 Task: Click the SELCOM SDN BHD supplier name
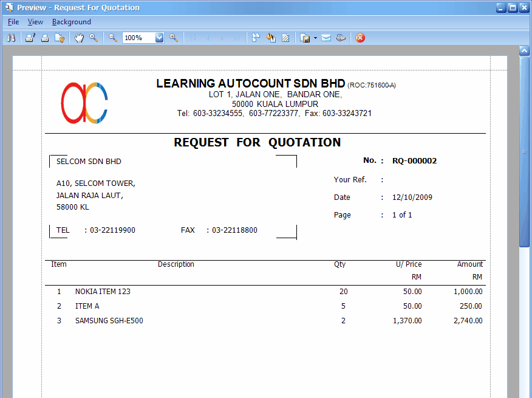click(x=89, y=161)
